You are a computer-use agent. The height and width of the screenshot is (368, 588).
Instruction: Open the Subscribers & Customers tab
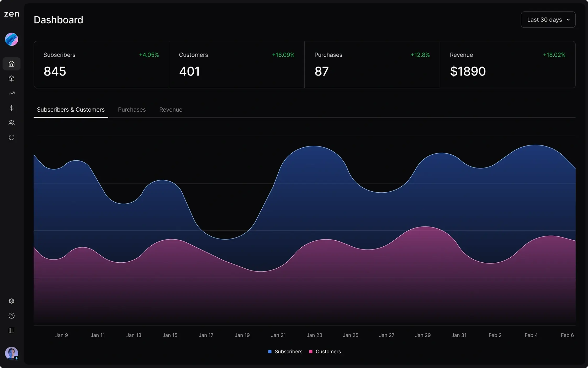71,110
